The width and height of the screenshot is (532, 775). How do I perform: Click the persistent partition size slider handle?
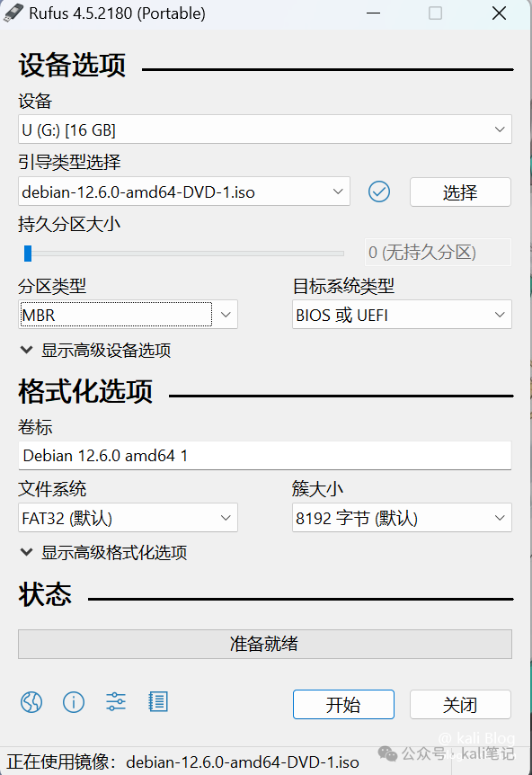click(28, 253)
